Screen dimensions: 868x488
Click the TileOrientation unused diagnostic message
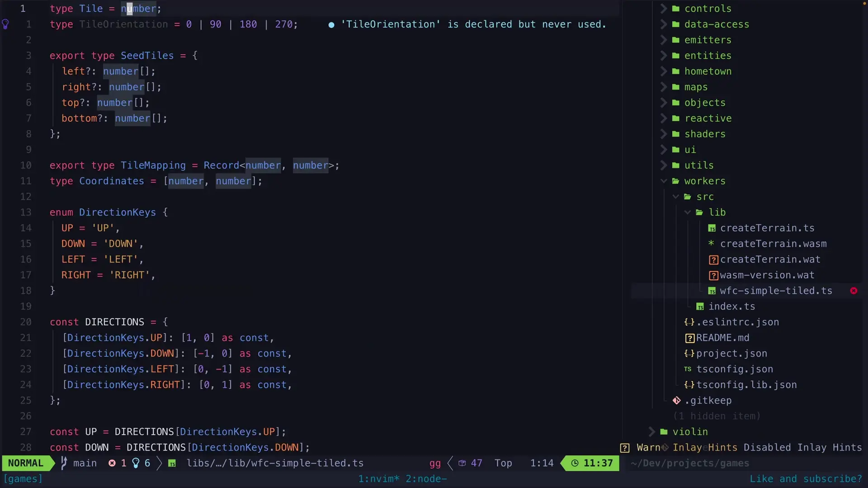473,24
